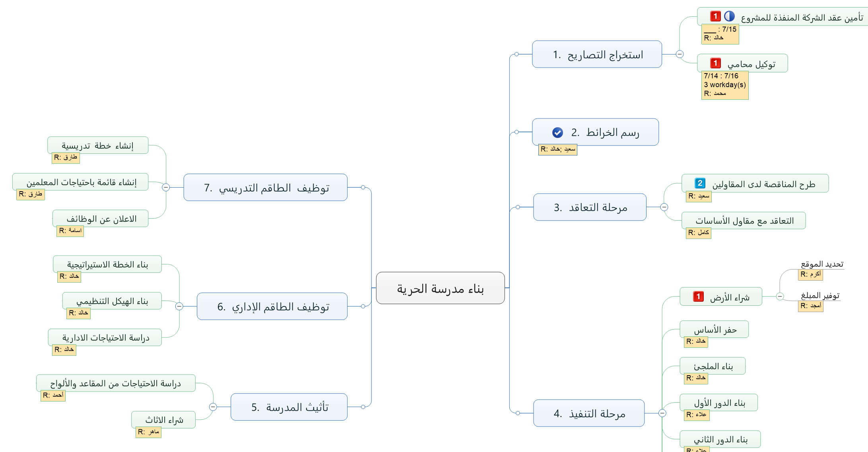Select the central topic بناء مدرسة الحرية
Viewport: 868px width, 452px height.
[x=440, y=288]
